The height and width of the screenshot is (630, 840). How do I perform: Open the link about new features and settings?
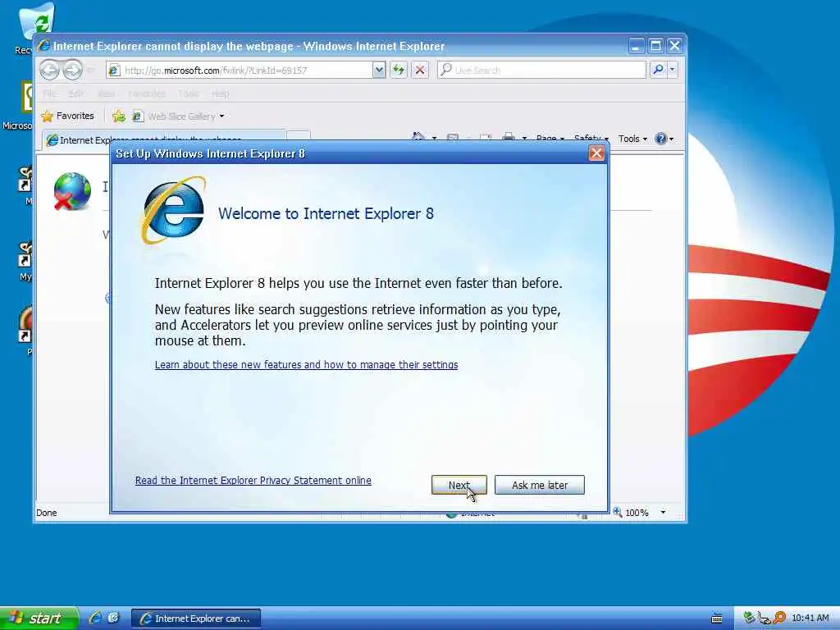coord(307,365)
